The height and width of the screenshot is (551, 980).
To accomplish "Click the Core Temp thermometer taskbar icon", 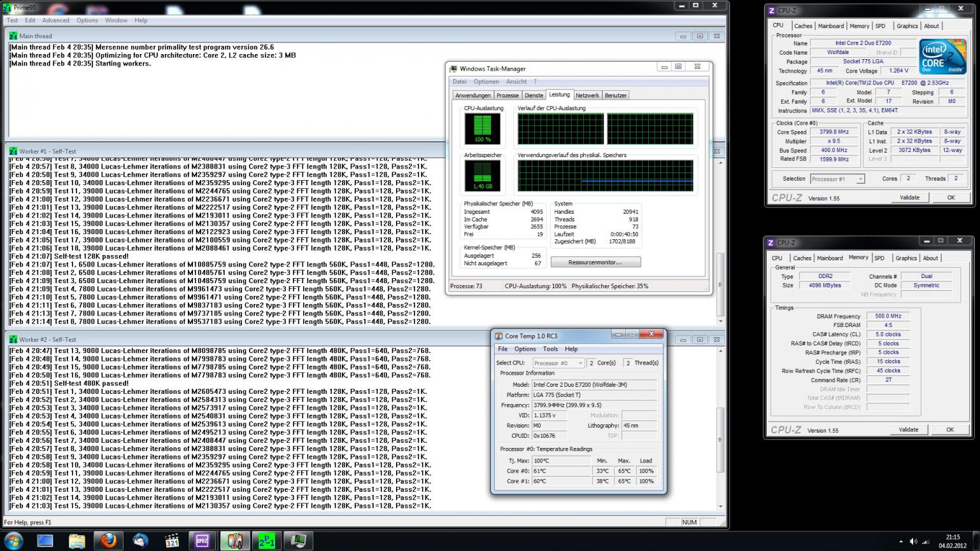I will tap(235, 541).
